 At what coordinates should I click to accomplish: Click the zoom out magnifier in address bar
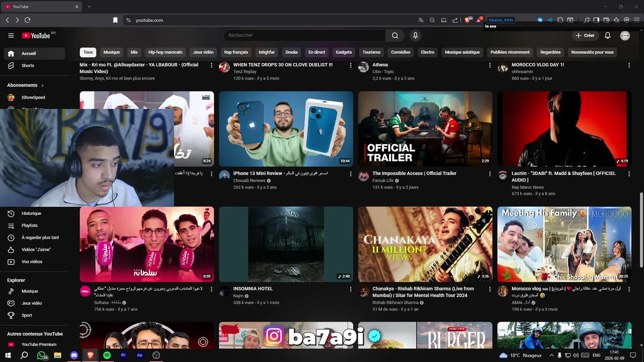pyautogui.click(x=432, y=20)
